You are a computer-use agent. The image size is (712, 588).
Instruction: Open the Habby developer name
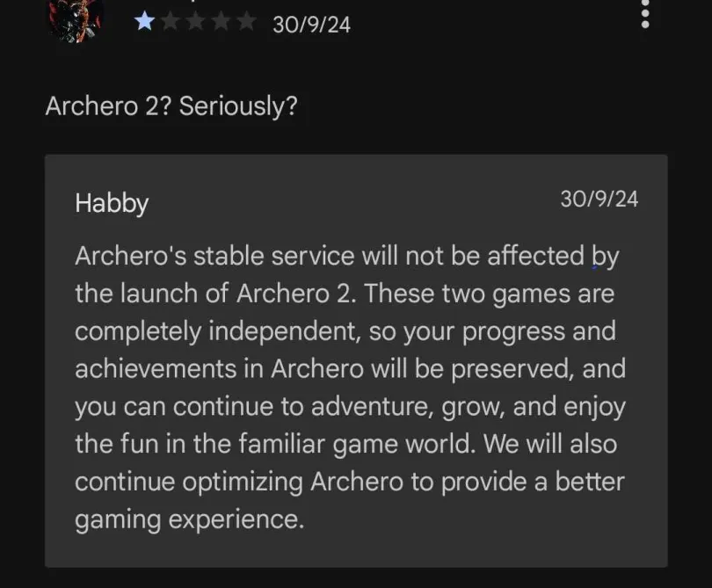112,203
